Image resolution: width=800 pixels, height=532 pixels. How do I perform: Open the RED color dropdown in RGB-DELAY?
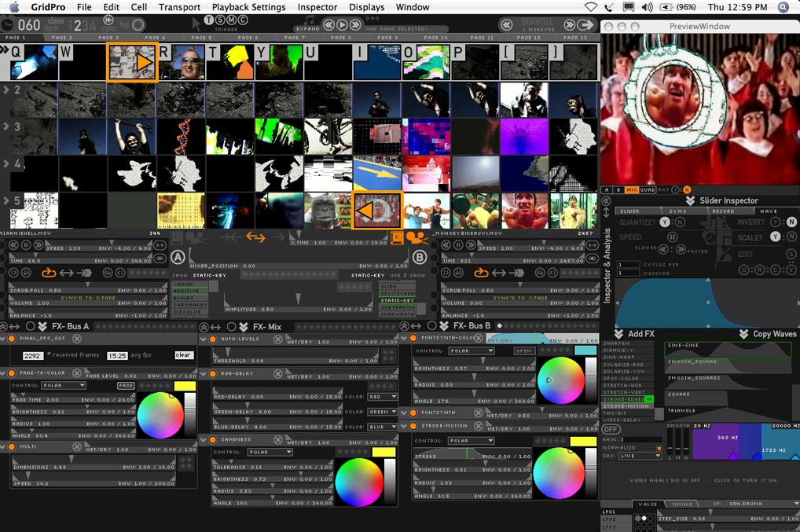[383, 397]
